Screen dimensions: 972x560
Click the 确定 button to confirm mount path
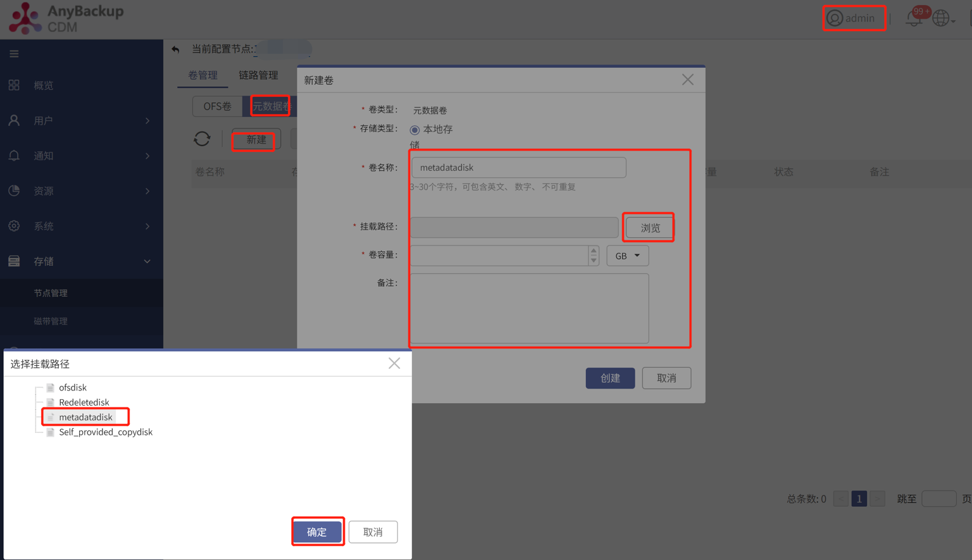pyautogui.click(x=318, y=532)
